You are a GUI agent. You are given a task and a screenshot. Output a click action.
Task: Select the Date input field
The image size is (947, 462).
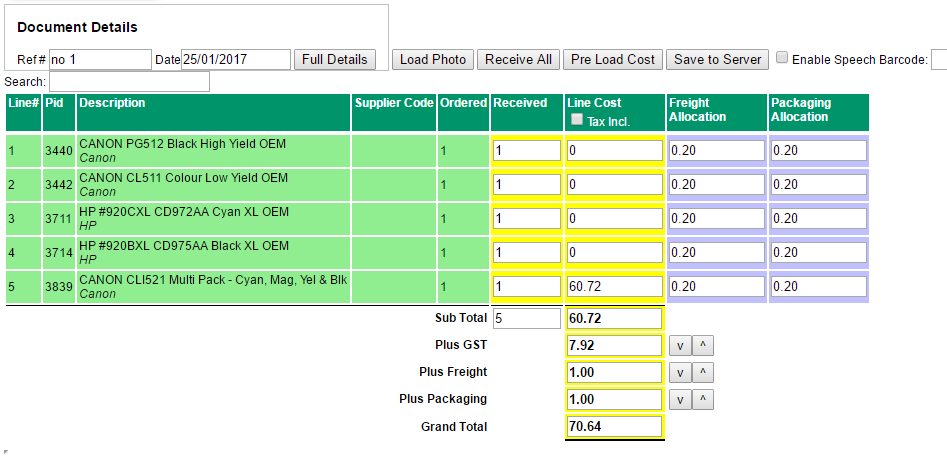coord(235,60)
